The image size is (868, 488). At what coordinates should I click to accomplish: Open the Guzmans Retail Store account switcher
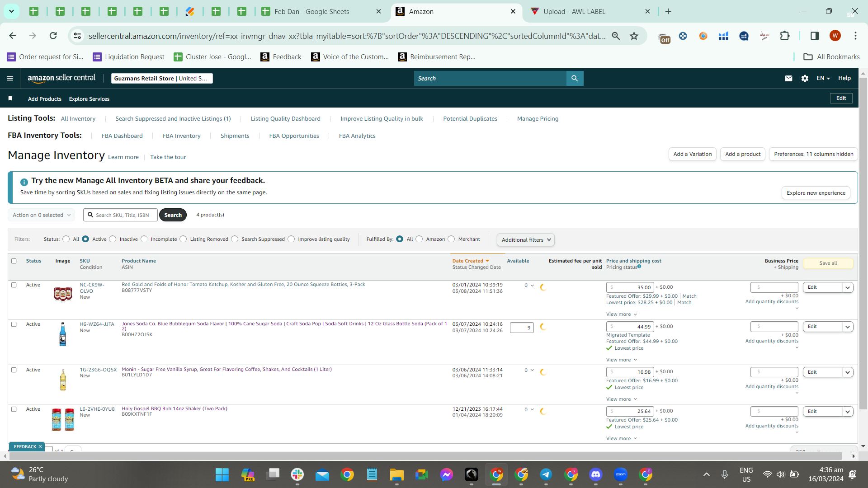[x=162, y=79]
